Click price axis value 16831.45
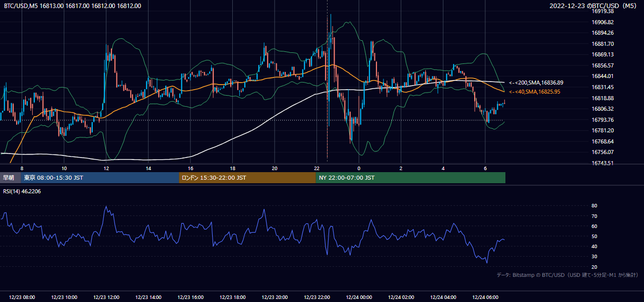Screen dimensions: 644x302 602,87
